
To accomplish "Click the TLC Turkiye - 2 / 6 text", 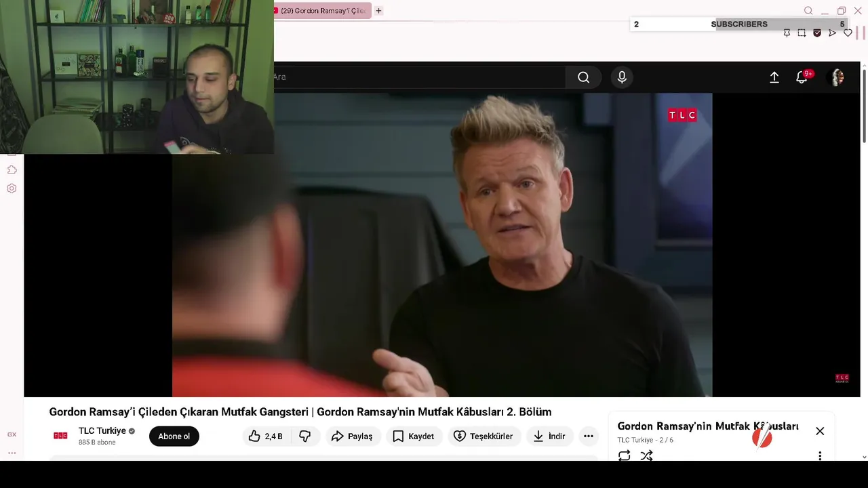I will (x=645, y=441).
